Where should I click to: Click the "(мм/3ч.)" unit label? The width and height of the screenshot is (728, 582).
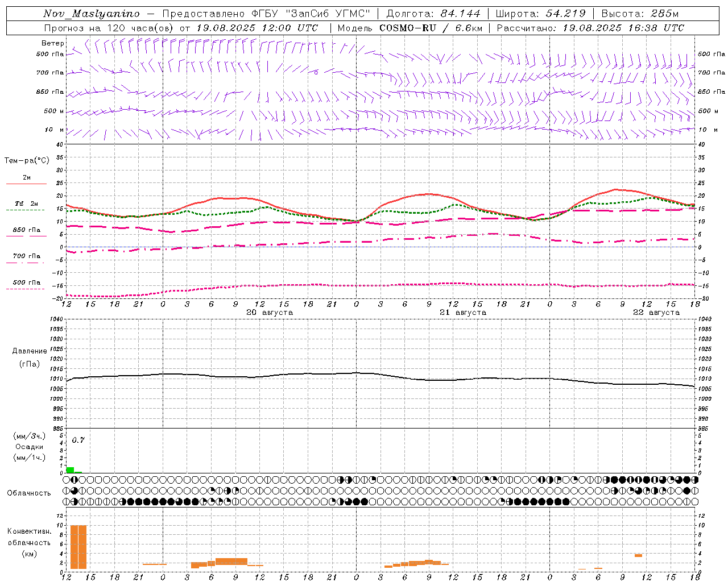click(x=30, y=436)
